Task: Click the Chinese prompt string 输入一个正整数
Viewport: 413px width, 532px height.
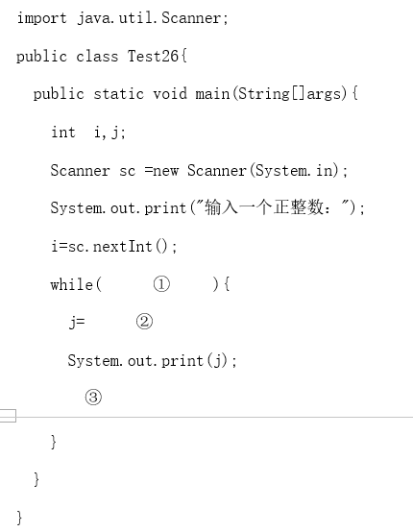Action: point(264,207)
